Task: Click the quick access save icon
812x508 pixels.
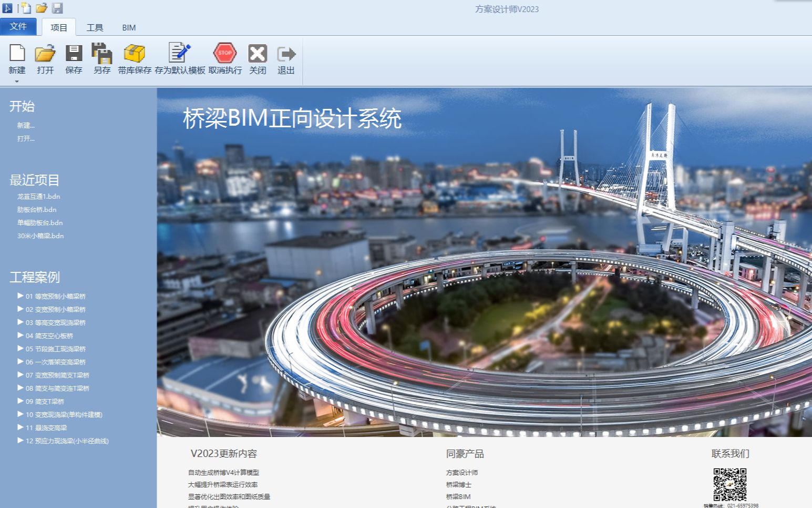Action: click(57, 8)
